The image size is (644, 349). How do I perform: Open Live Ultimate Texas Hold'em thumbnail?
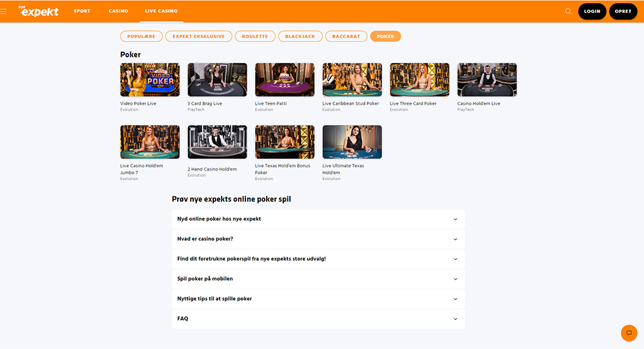[x=352, y=142]
